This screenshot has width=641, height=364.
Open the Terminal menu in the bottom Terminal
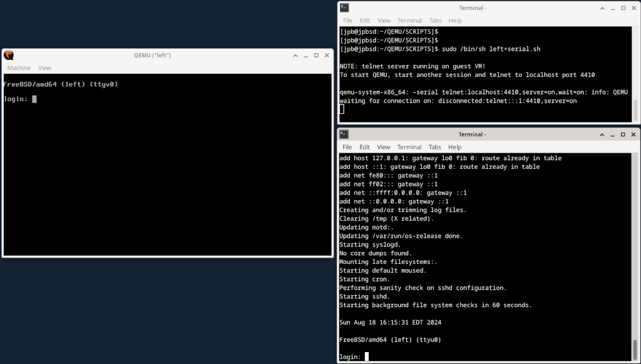pyautogui.click(x=409, y=146)
